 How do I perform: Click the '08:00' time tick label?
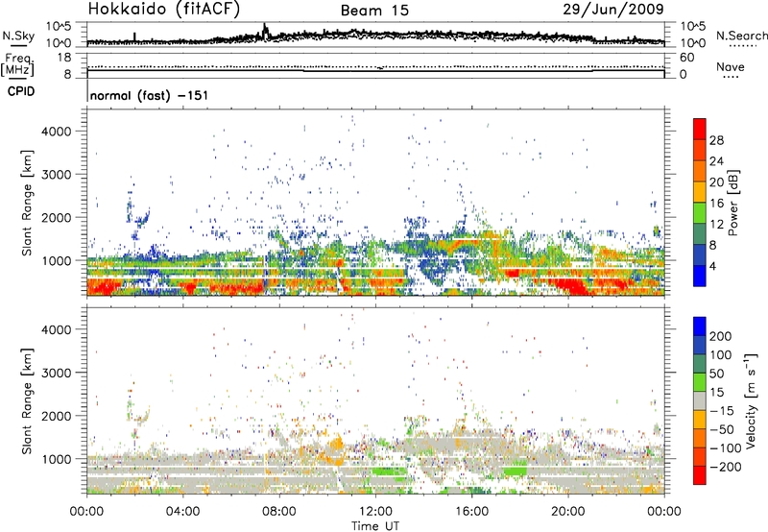pyautogui.click(x=279, y=512)
